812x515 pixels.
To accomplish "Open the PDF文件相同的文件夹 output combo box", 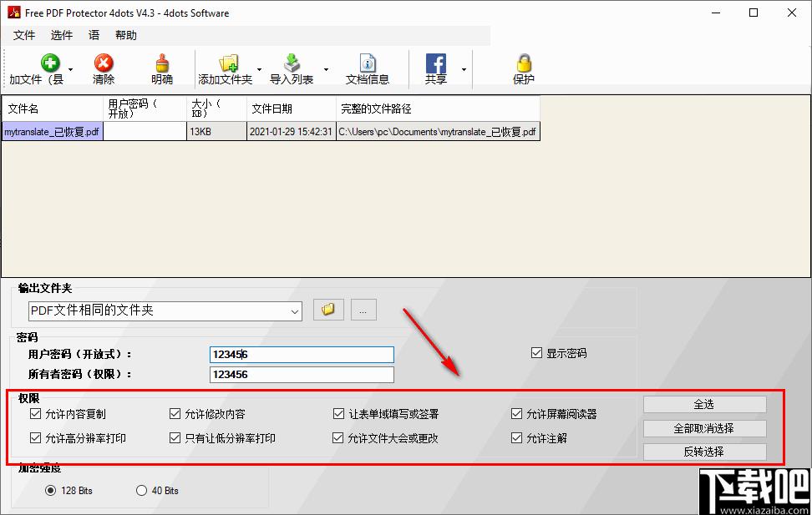I will (165, 311).
